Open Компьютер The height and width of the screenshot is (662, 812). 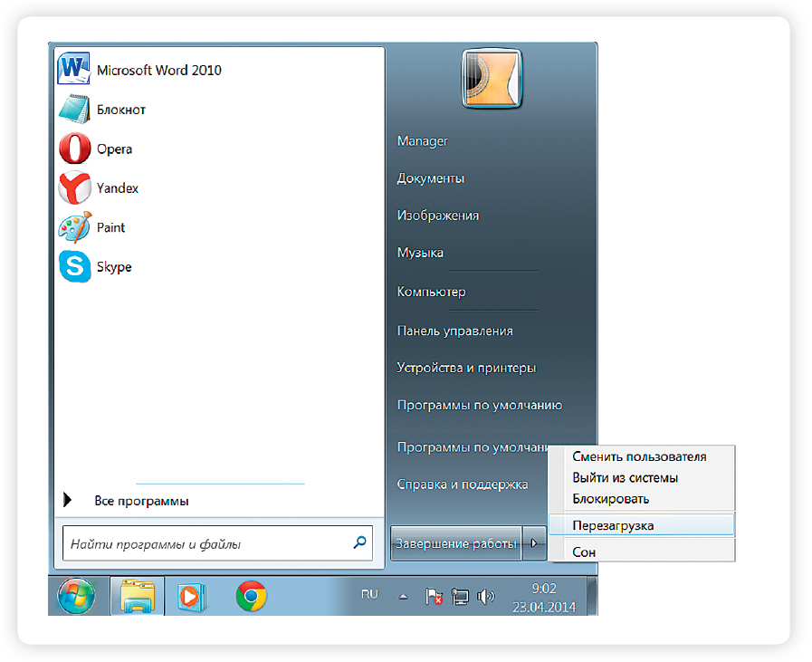(x=431, y=292)
